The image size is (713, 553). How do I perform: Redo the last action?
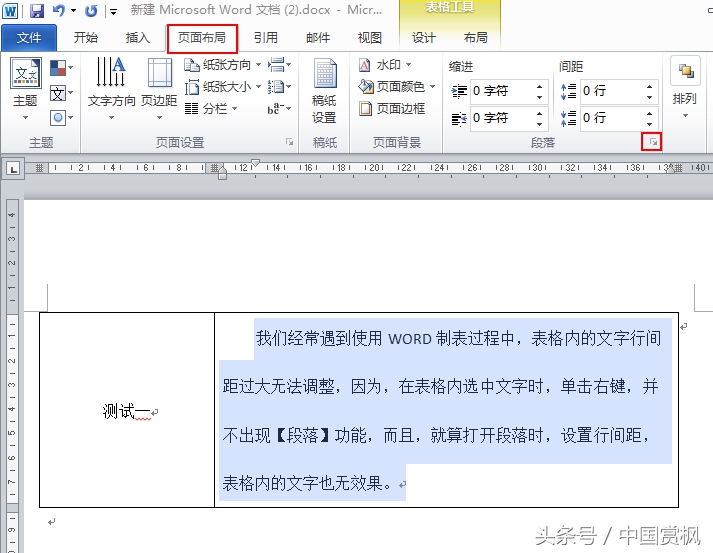click(91, 10)
